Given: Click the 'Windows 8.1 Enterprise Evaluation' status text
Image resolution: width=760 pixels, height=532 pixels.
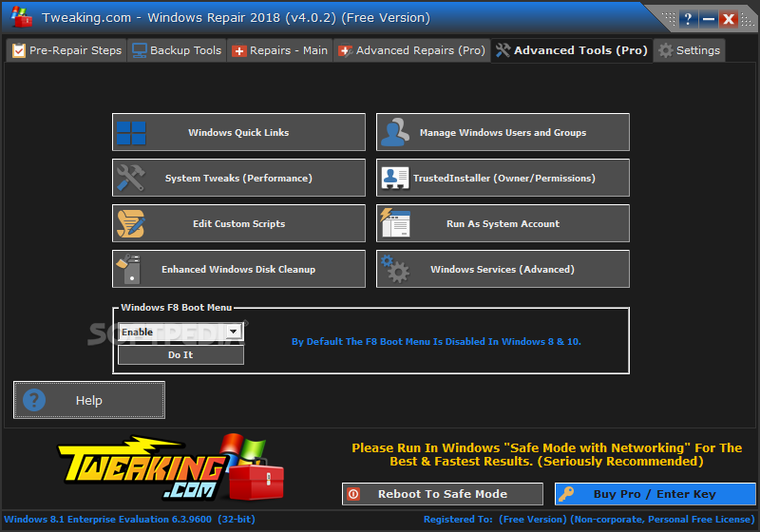Looking at the screenshot, I should (x=129, y=520).
